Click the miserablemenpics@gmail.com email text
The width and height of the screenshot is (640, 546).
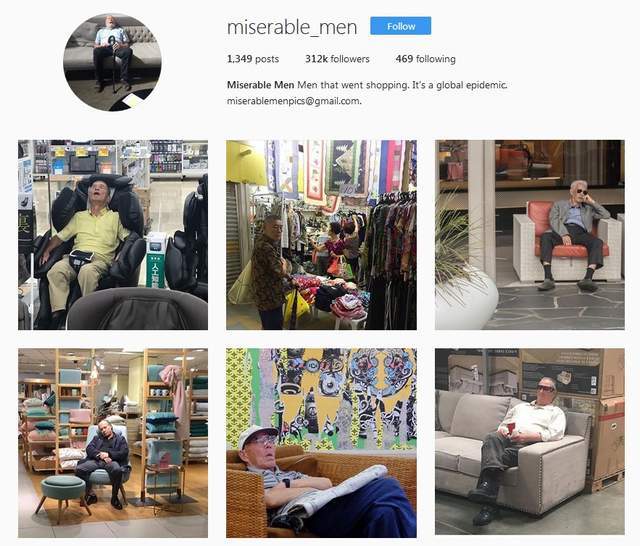294,101
